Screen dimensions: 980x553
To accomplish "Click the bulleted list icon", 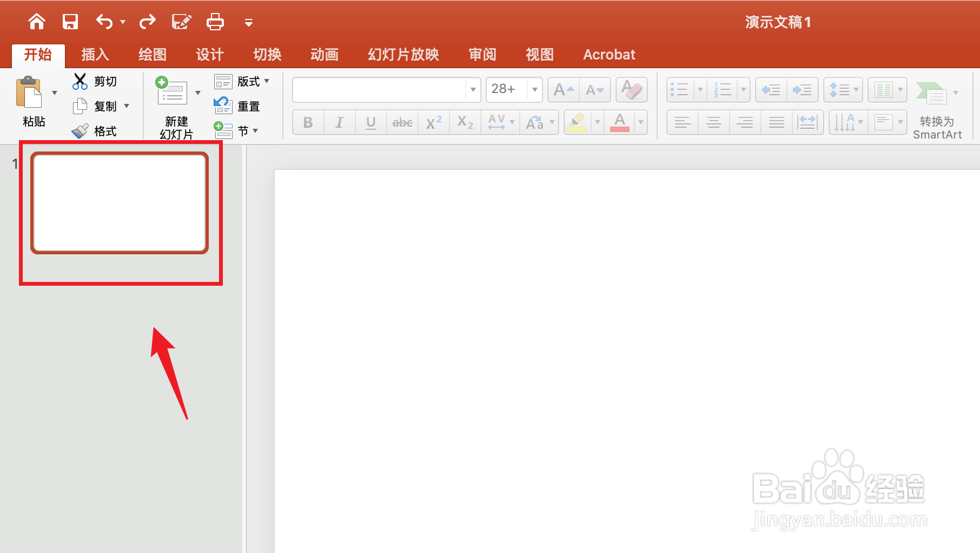I will click(679, 90).
